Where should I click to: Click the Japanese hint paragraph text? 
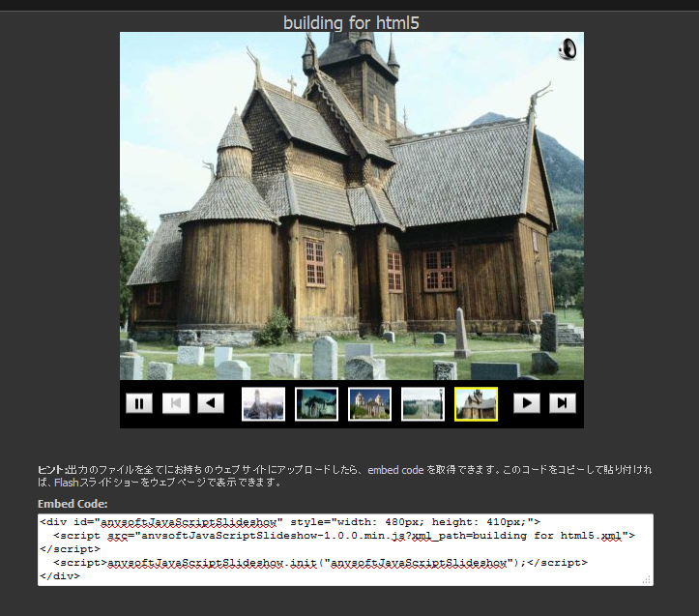click(344, 476)
